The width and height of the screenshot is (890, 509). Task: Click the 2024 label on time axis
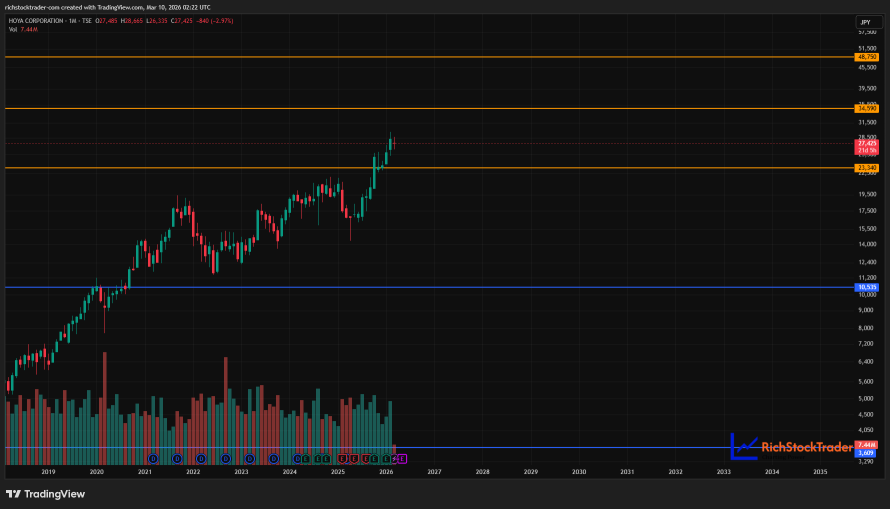tap(289, 472)
